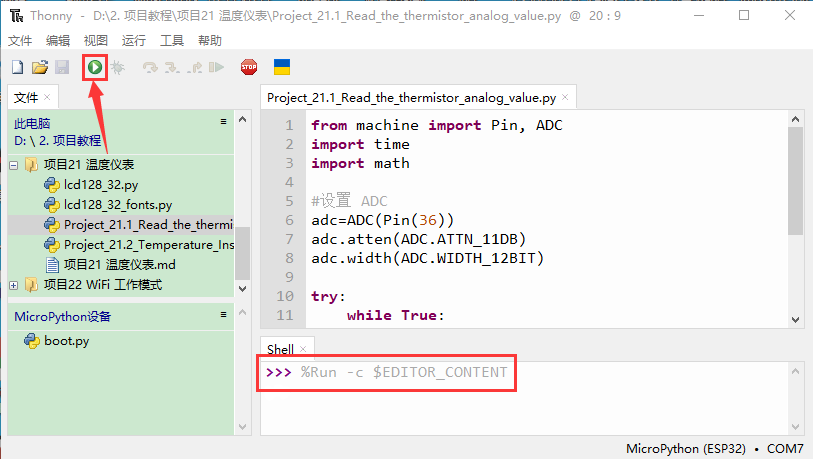The height and width of the screenshot is (459, 813).
Task: Run the current script with the green play button
Action: [x=94, y=67]
